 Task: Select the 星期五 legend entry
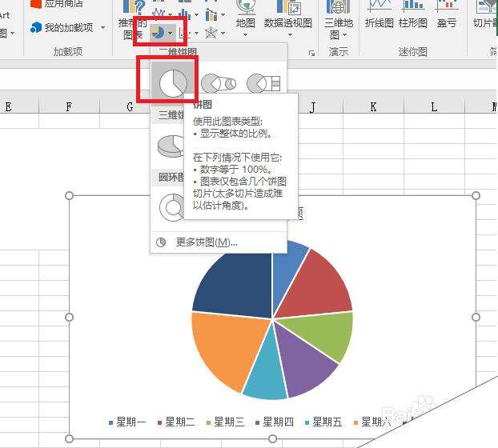[x=323, y=422]
